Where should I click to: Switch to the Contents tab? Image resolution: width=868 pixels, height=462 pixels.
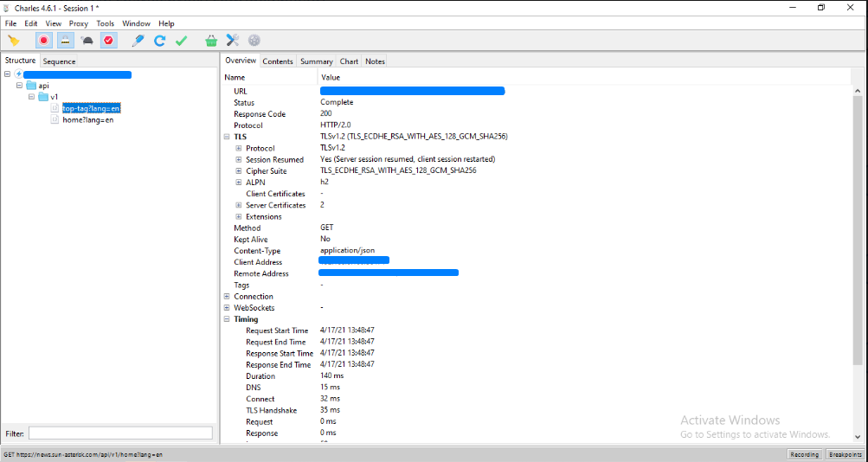click(x=277, y=61)
